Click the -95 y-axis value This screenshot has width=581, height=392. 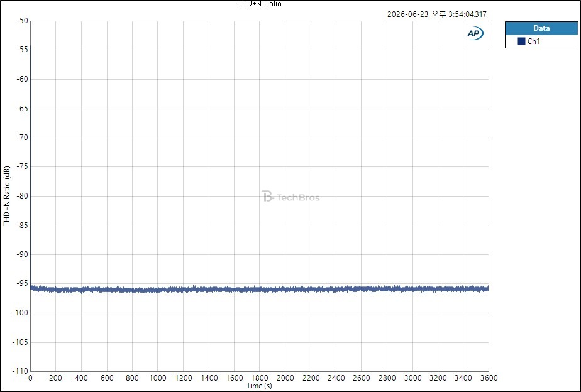22,283
